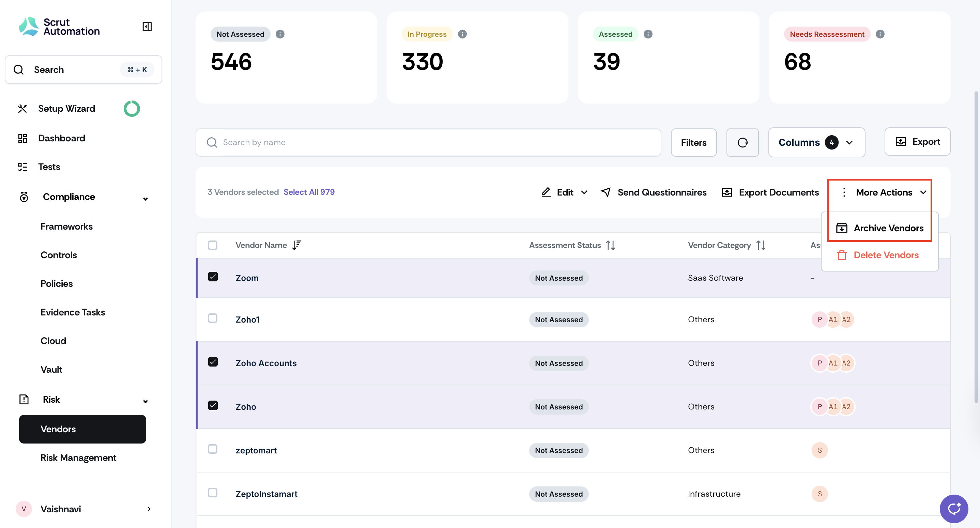Click the Tests checklist icon
The image size is (980, 528).
tap(22, 167)
